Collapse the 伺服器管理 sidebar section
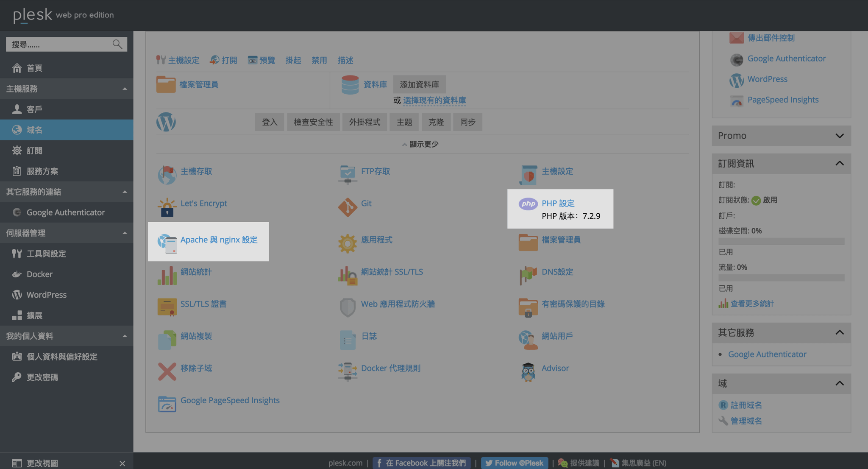Screen dimensions: 868x469 (125, 233)
